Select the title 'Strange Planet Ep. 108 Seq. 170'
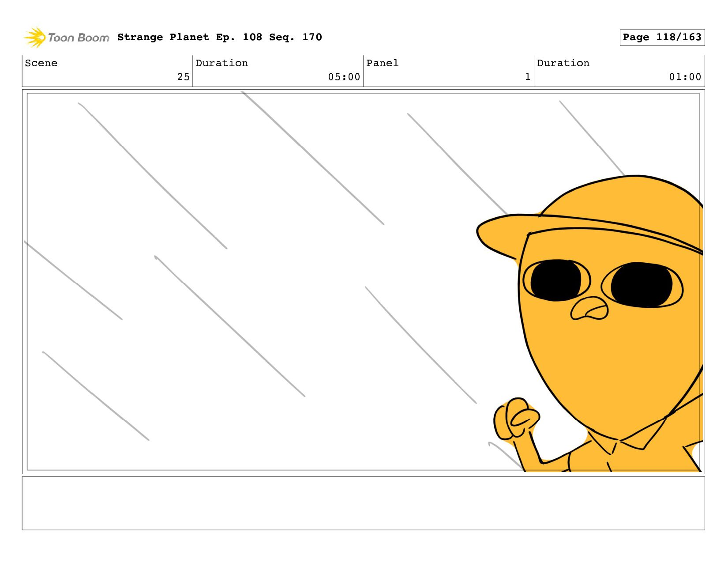 (x=220, y=37)
